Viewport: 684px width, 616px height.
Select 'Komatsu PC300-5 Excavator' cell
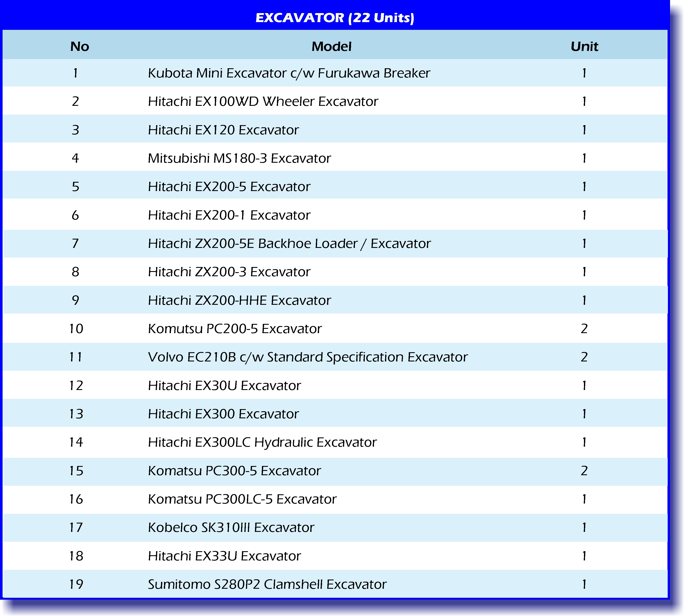point(234,471)
